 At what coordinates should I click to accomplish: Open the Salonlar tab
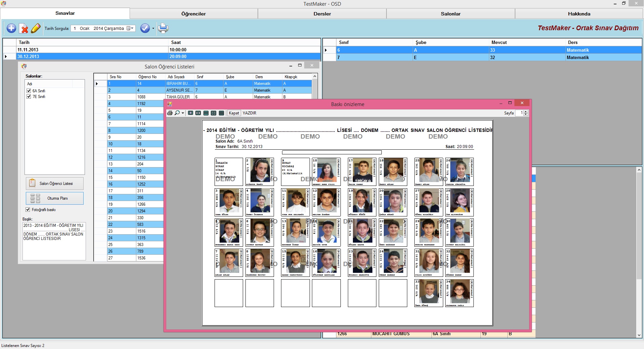[451, 14]
